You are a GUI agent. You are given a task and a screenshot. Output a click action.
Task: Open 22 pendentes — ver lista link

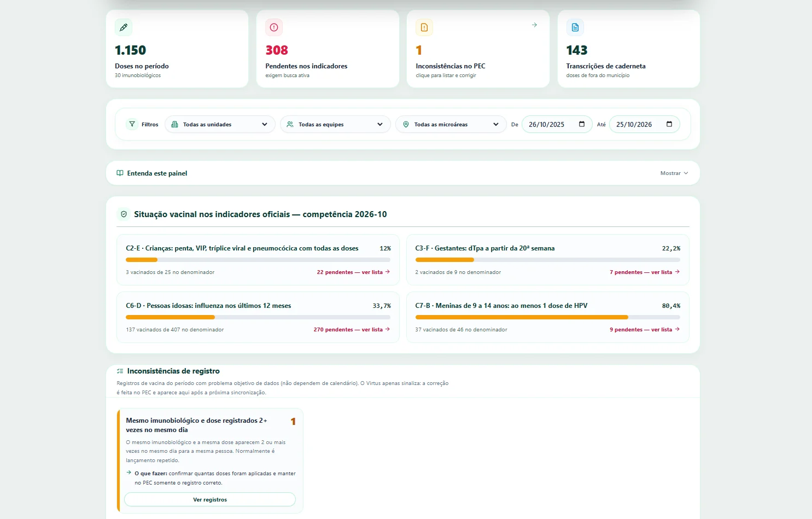353,272
